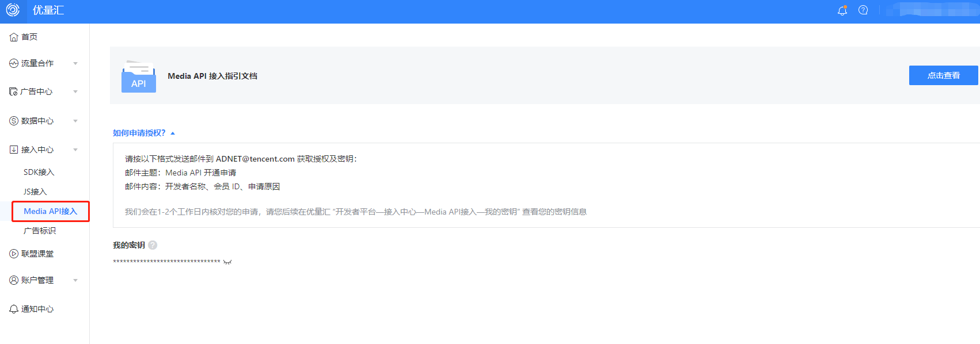980x344 pixels.
Task: Click the home icon beside 首页
Action: pos(14,37)
